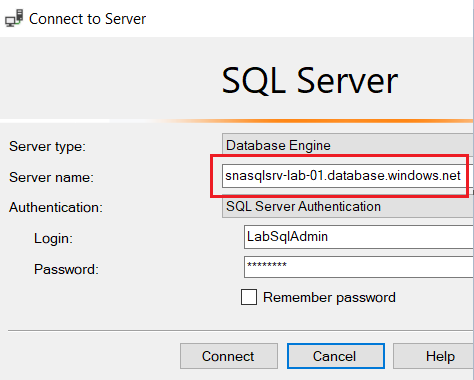474x380 pixels.
Task: Click the 'Login:' label
Action: pyautogui.click(x=53, y=239)
